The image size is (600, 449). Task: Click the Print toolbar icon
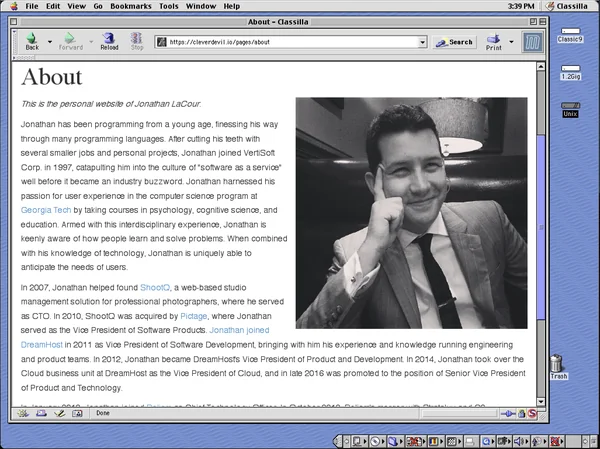[x=494, y=39]
